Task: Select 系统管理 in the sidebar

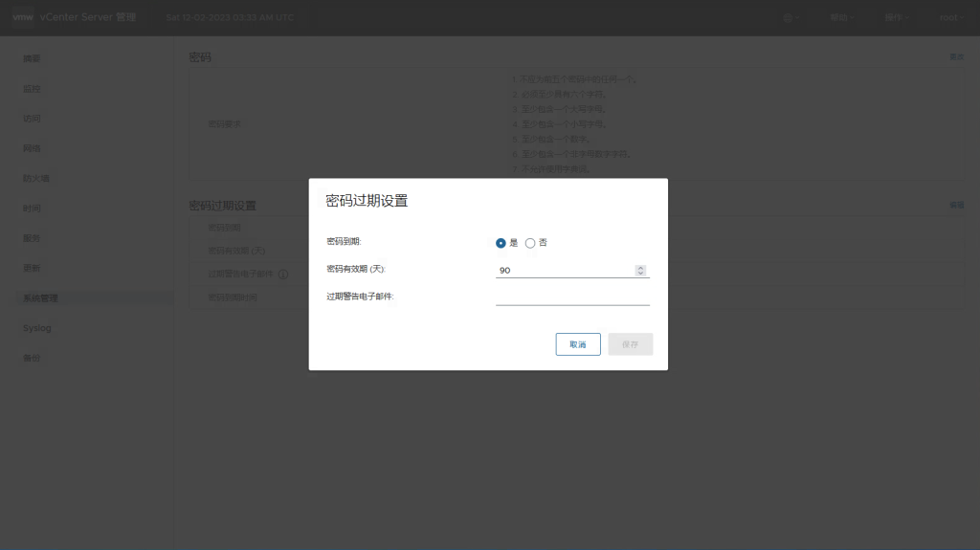Action: [x=40, y=298]
